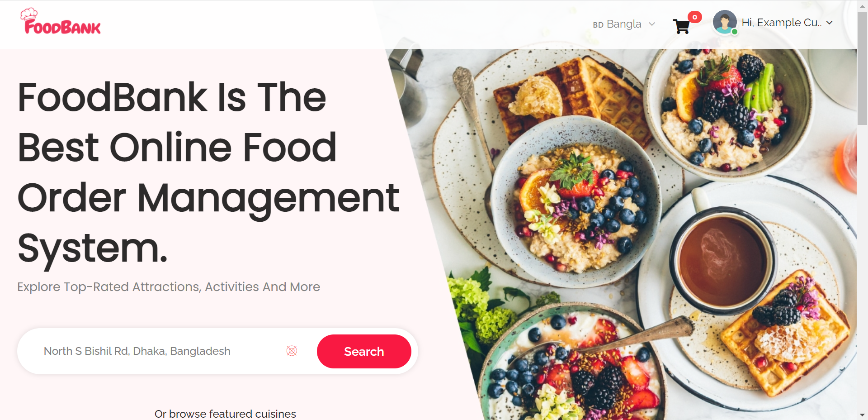Viewport: 868px width, 420px height.
Task: Expand the chevron next to Bangla
Action: pos(652,24)
